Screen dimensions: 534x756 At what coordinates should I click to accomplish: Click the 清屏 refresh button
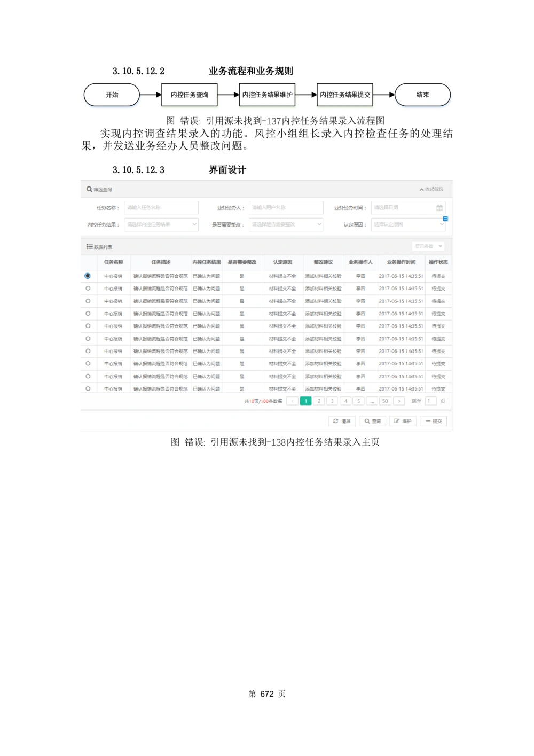[x=342, y=421]
